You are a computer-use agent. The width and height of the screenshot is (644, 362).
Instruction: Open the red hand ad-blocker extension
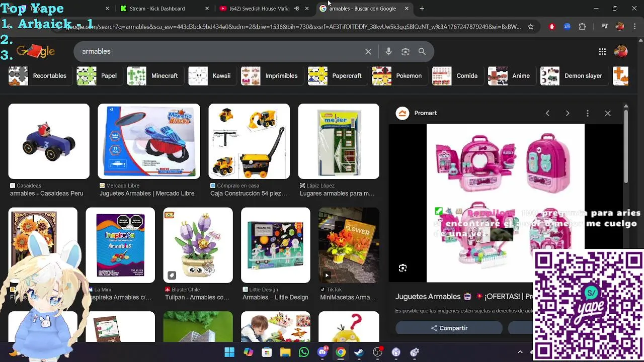(x=552, y=27)
